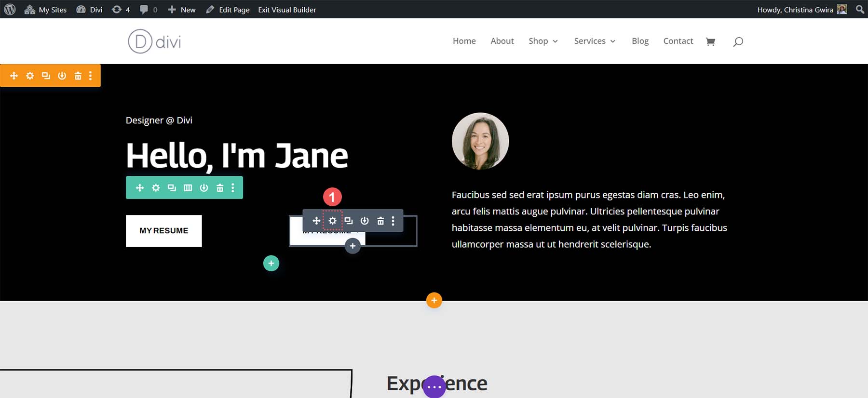Open more options in green row toolbar
Viewport: 868px width, 398px height.
233,187
